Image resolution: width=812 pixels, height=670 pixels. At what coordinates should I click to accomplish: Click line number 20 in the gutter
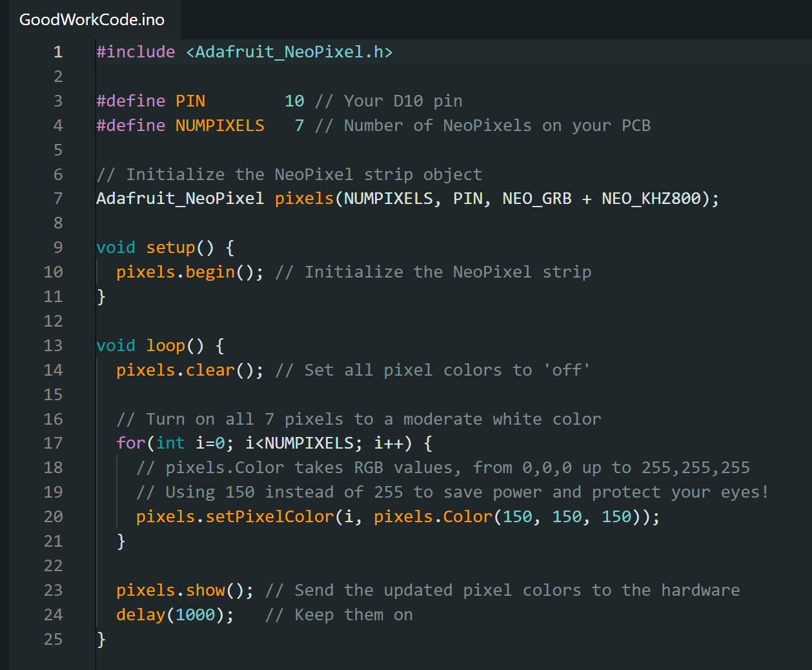54,516
